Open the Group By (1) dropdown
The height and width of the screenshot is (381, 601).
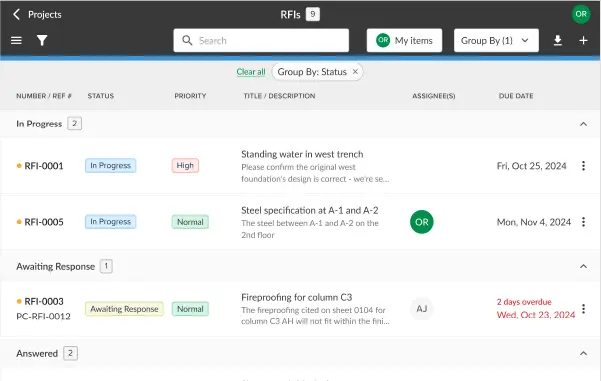[496, 40]
